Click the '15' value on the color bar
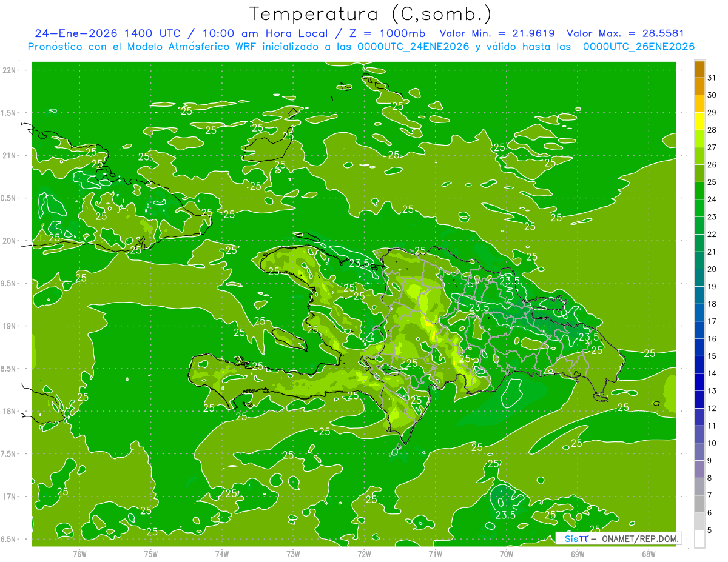728x562 pixels. [x=712, y=356]
